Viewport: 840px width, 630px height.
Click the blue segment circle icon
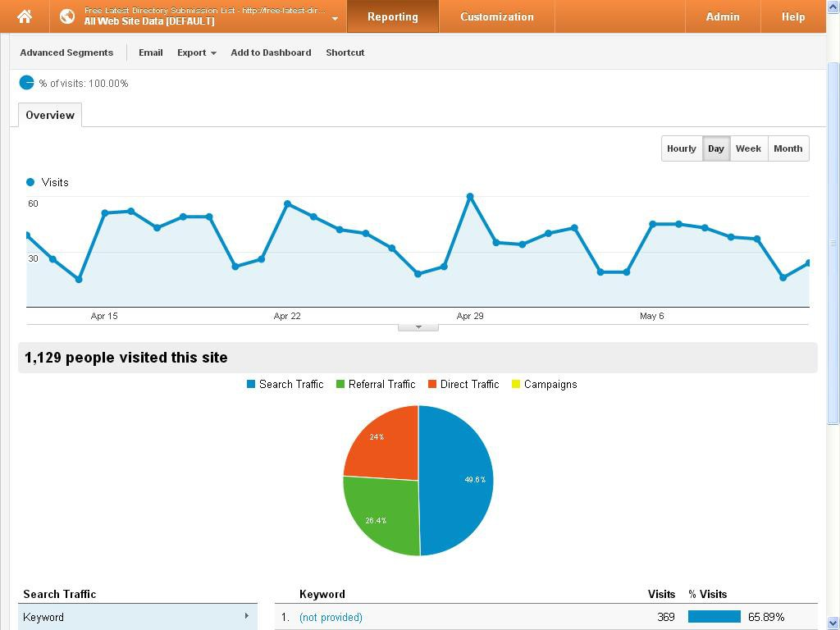pos(27,83)
